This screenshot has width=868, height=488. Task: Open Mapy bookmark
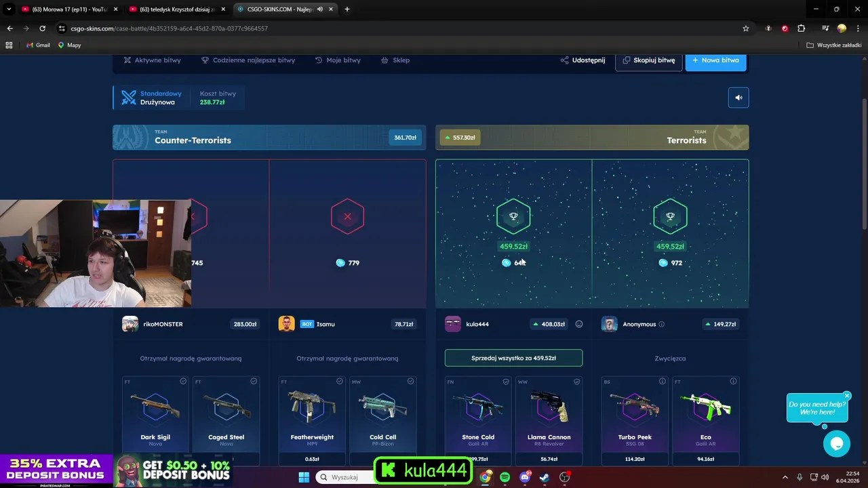70,45
